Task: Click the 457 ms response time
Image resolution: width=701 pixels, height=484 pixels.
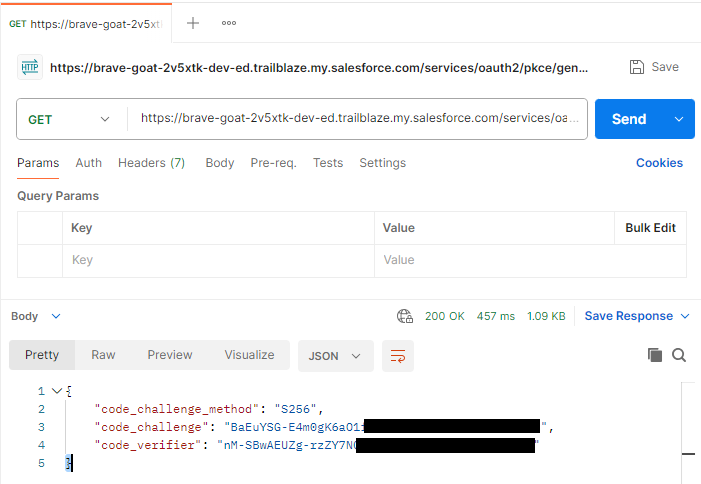Action: (495, 316)
